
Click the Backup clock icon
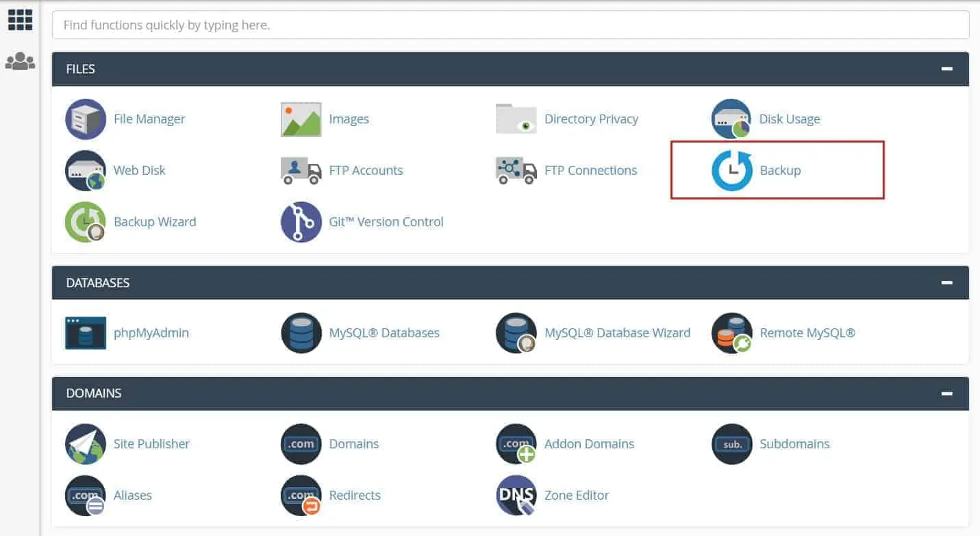732,171
